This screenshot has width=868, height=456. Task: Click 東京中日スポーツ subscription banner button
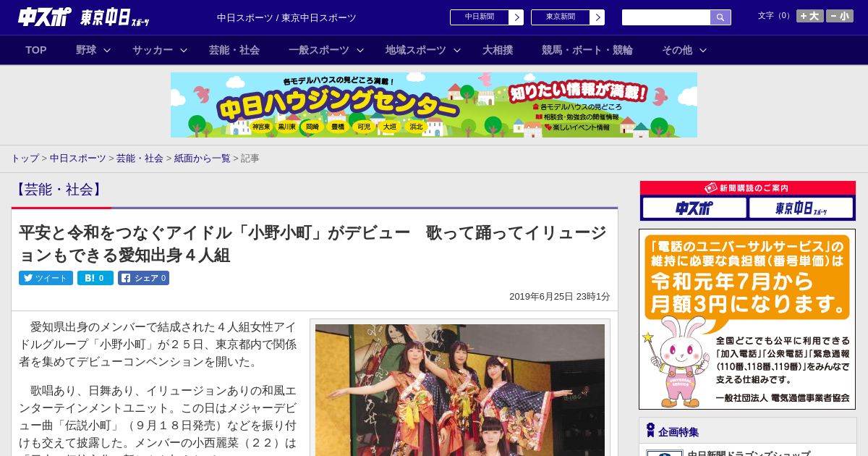tap(801, 208)
